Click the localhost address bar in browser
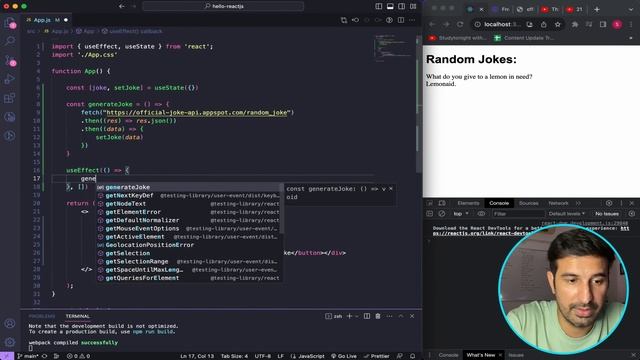640x360 pixels. [497, 24]
